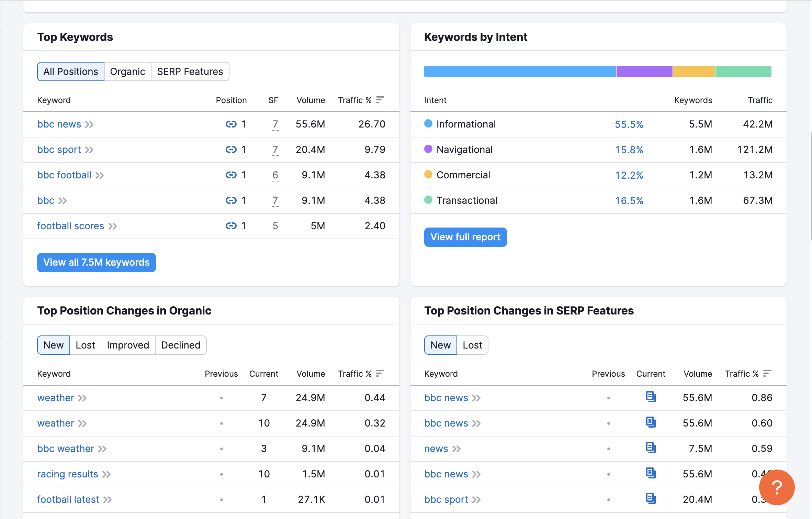
Task: Click link icon in bbc football row
Action: pyautogui.click(x=231, y=175)
